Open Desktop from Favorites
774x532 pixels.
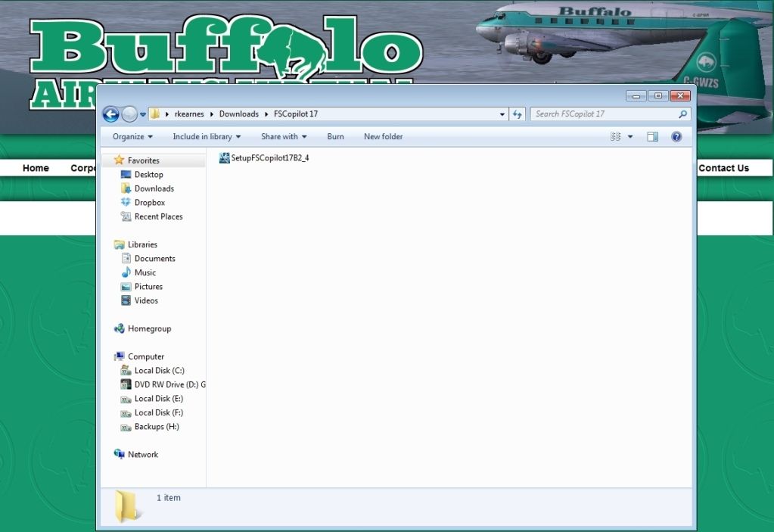(148, 174)
